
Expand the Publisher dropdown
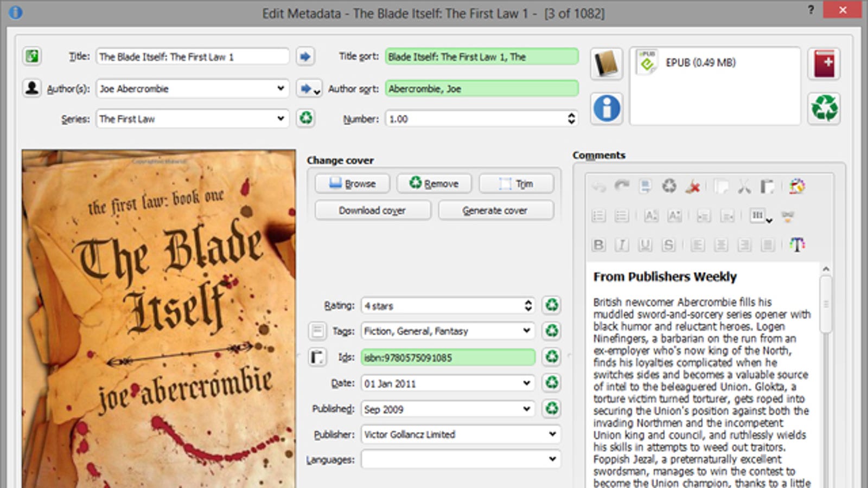[552, 434]
